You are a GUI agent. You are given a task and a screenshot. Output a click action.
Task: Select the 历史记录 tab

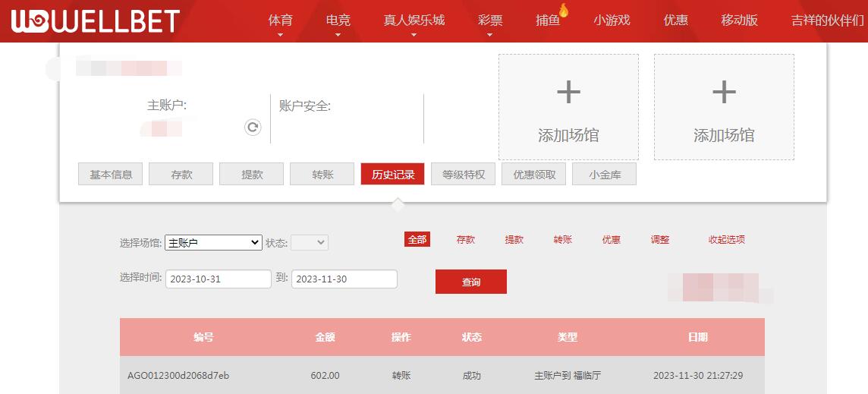[392, 174]
